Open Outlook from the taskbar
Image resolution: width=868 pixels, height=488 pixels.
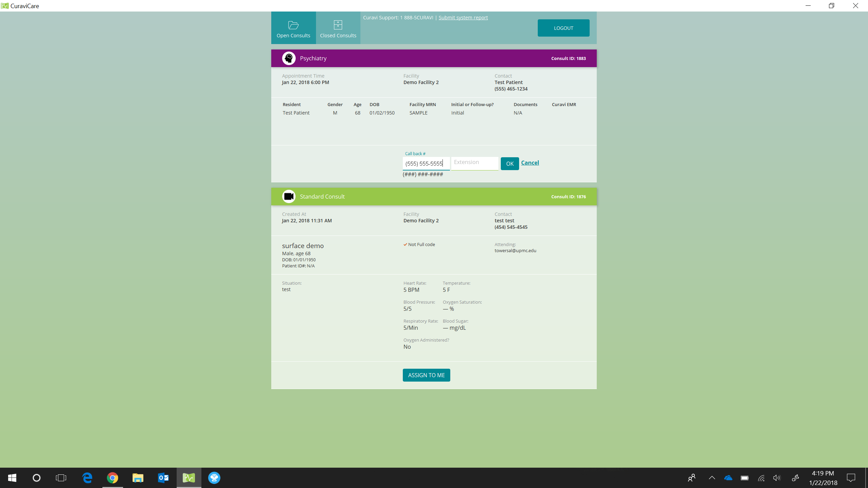click(x=163, y=478)
